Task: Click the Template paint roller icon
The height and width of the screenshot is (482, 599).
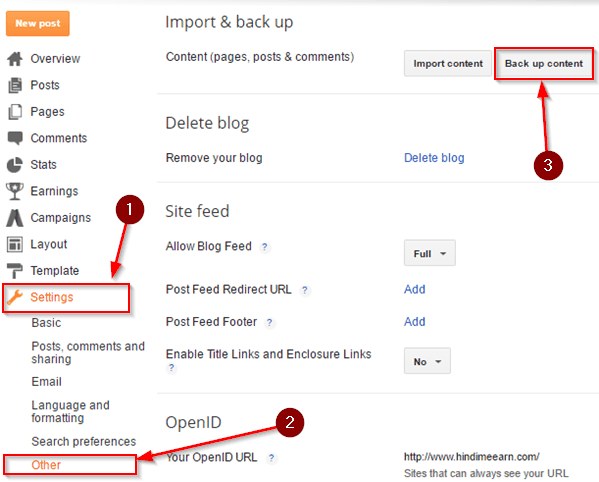Action: [15, 271]
